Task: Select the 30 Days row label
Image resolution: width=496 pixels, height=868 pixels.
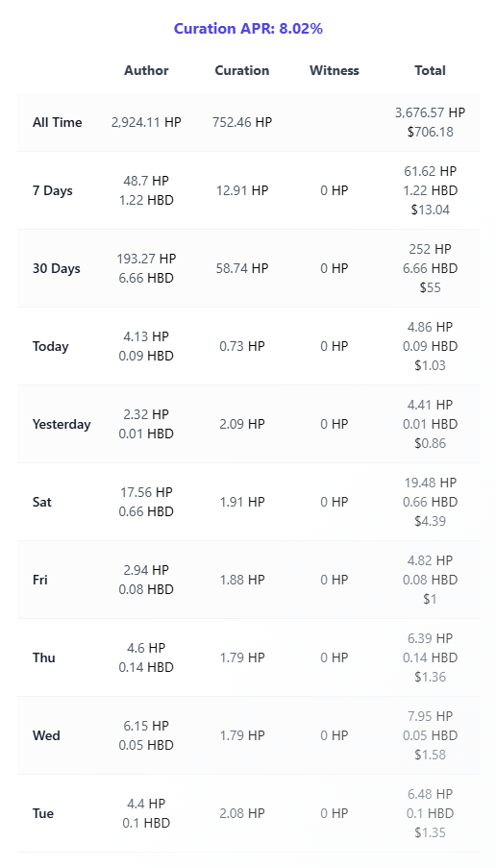Action: click(x=56, y=268)
